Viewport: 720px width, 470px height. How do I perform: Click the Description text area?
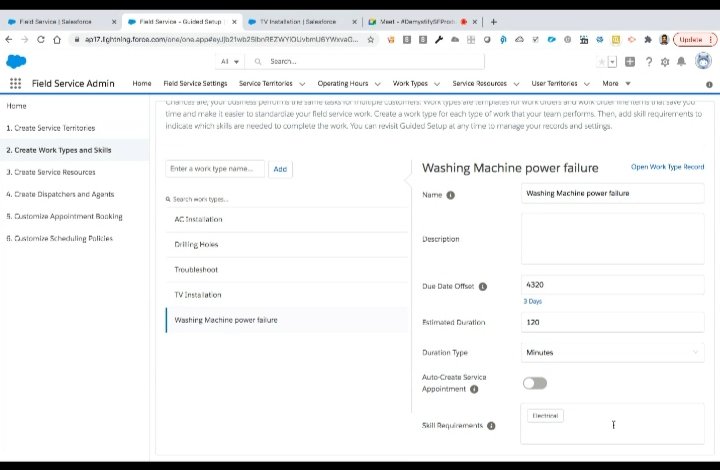point(613,239)
